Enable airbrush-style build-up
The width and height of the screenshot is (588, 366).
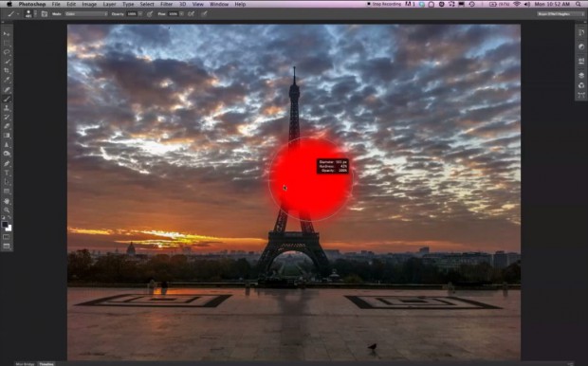point(191,14)
